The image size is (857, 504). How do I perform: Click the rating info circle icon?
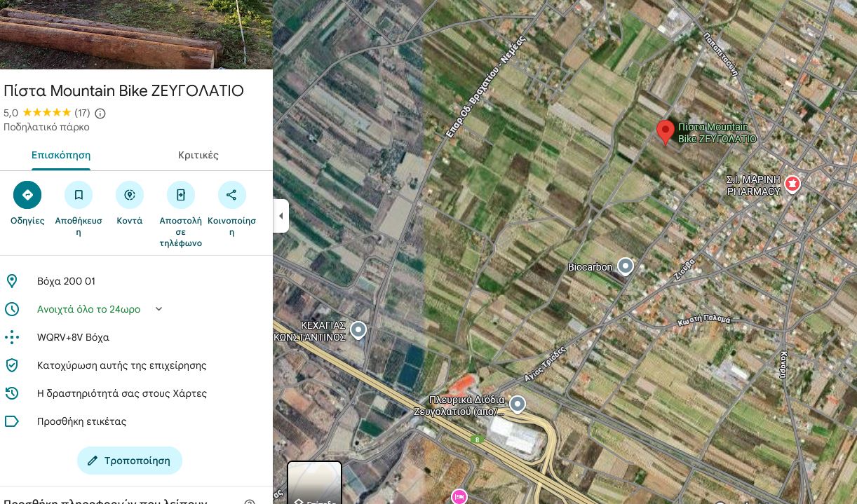(x=100, y=114)
